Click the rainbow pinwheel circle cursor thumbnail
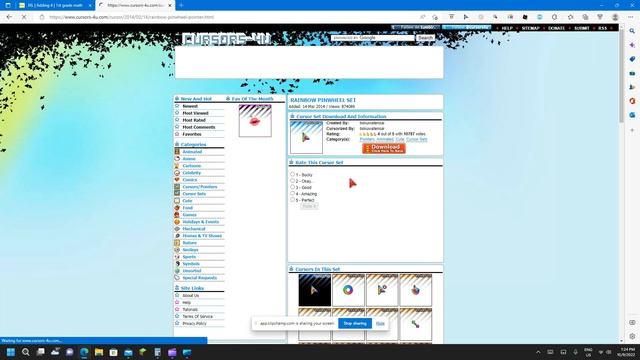 348,290
